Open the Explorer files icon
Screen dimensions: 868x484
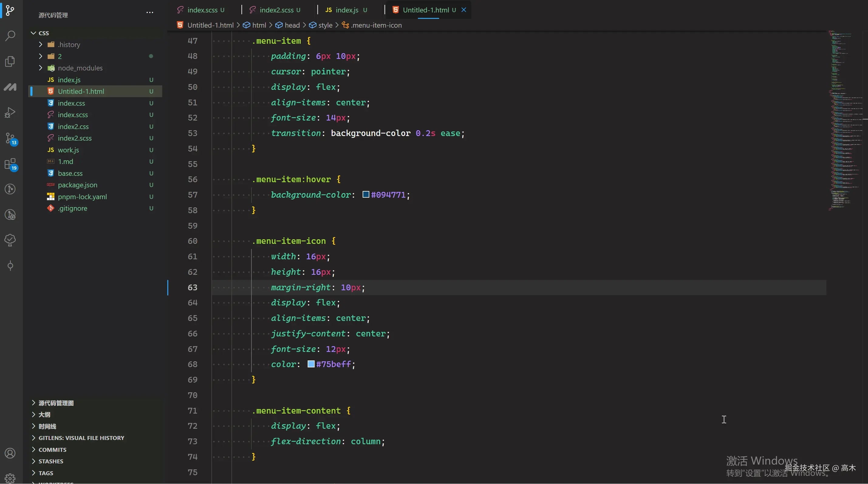(x=10, y=61)
